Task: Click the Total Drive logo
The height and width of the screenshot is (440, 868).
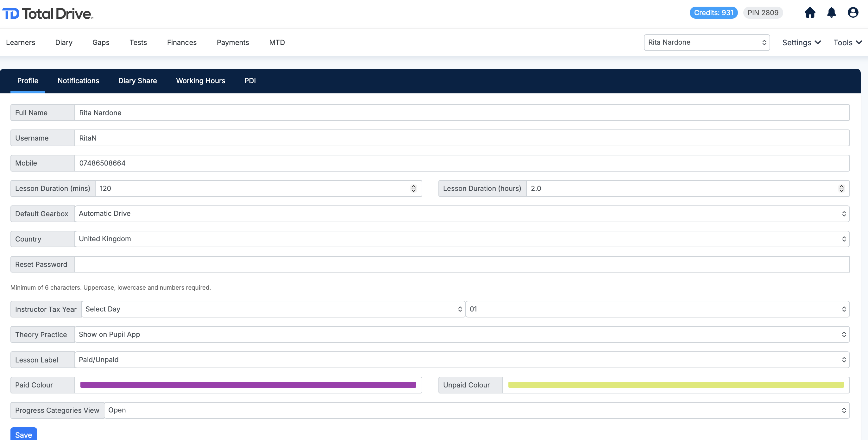Action: [x=48, y=14]
